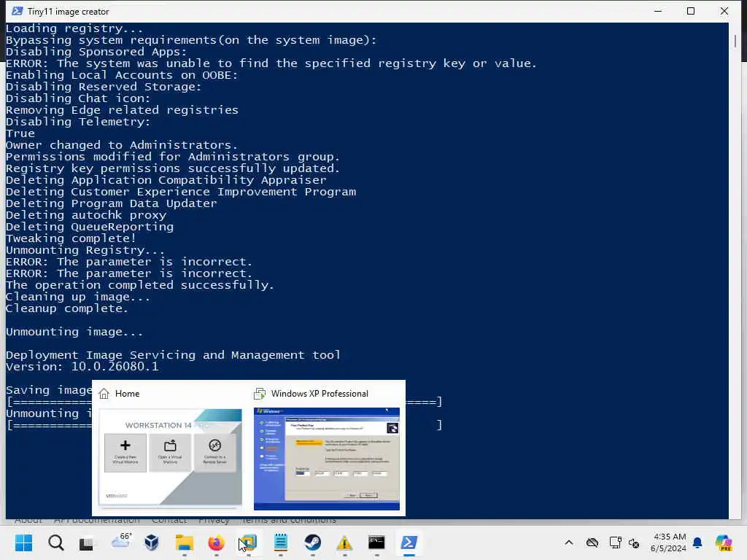Open Steam from the taskbar

(x=312, y=542)
